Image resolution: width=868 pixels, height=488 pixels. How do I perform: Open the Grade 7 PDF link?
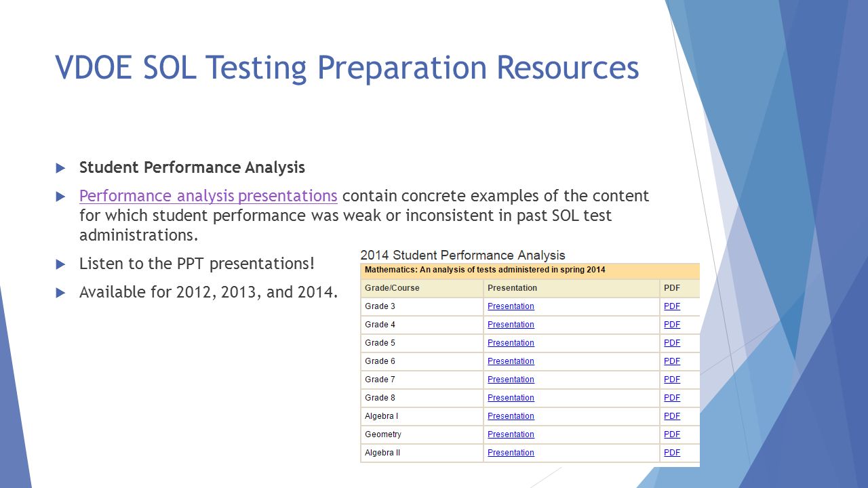[x=672, y=380]
